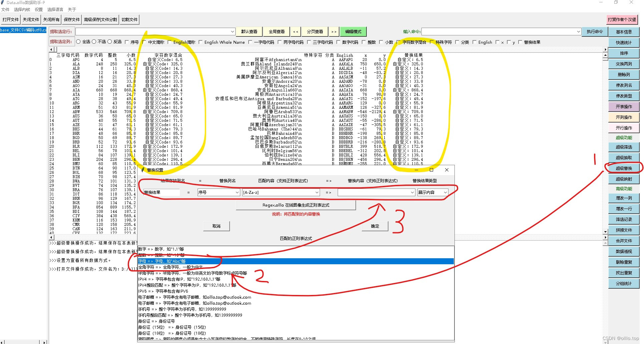Screen dimensions: 644x344
Task: Select the '身份证 (18位)' regex list entry
Action: [x=296, y=333]
